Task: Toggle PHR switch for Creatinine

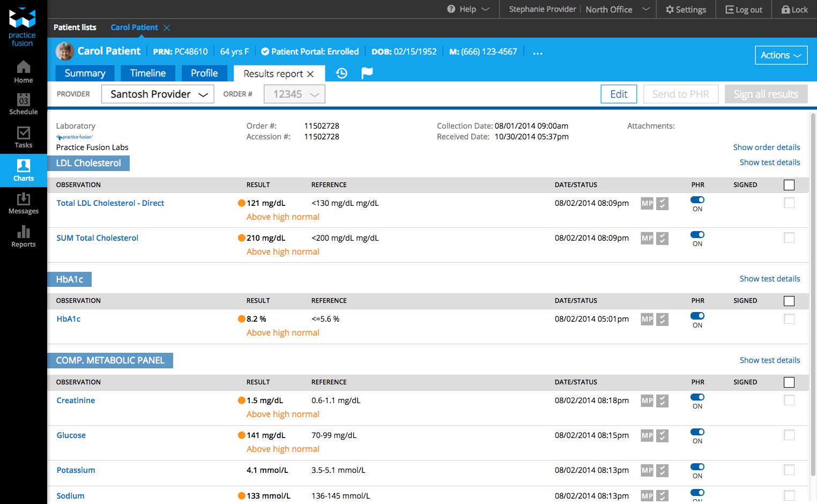Action: [697, 397]
